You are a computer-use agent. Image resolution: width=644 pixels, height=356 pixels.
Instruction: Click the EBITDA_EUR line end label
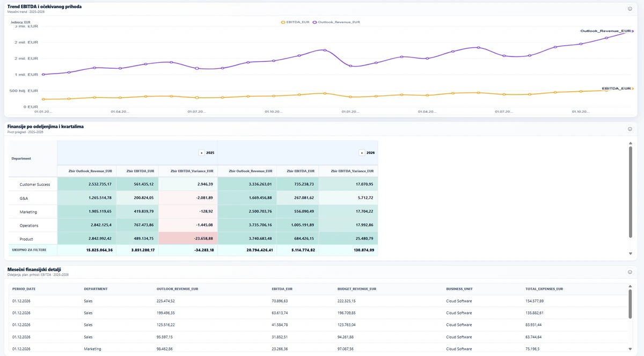click(616, 88)
